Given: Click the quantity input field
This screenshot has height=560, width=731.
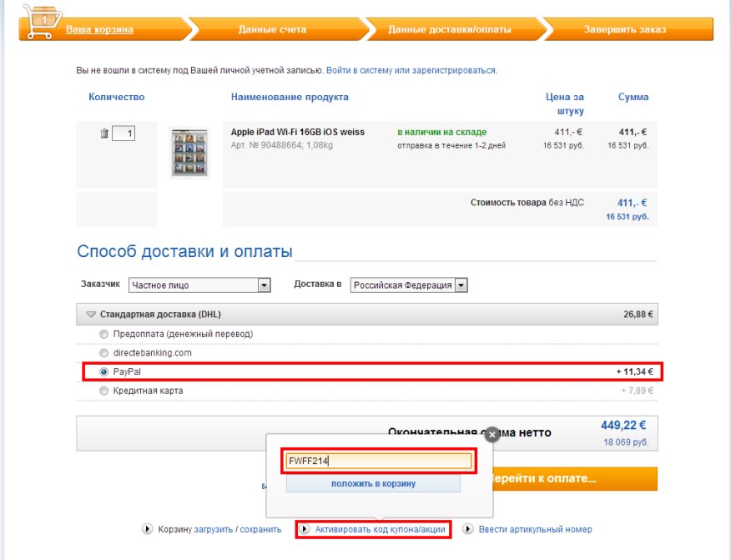Looking at the screenshot, I should click(124, 134).
